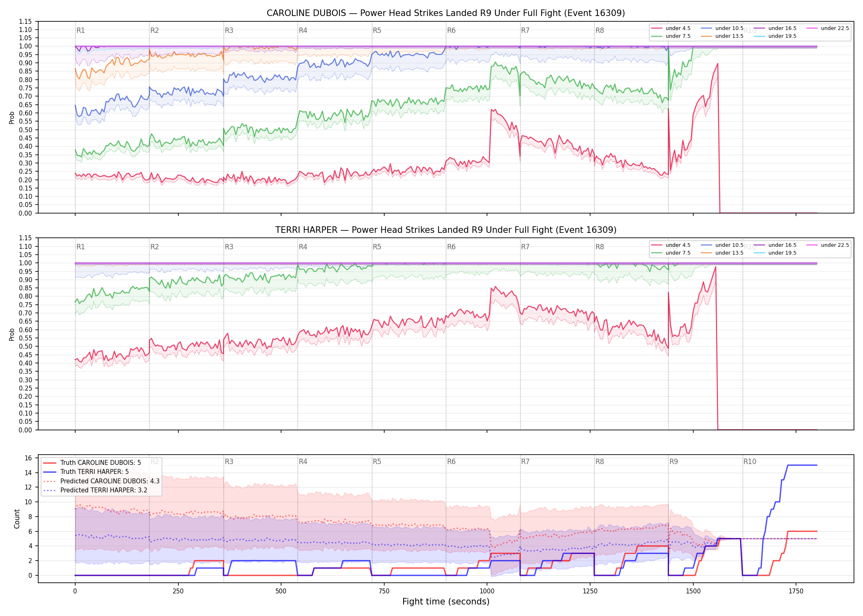Click the 16 tick label on Count axis

[28, 458]
